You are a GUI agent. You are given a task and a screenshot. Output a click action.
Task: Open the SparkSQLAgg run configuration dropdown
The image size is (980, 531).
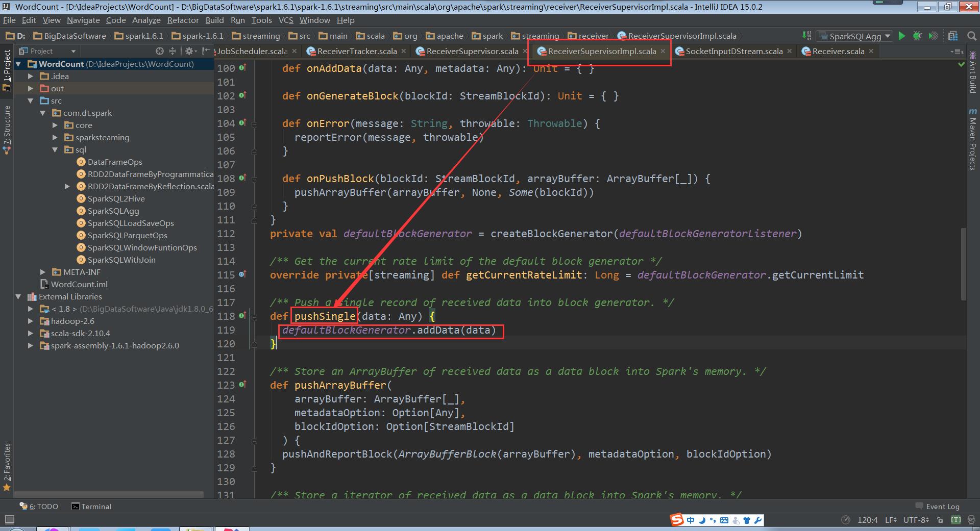854,36
